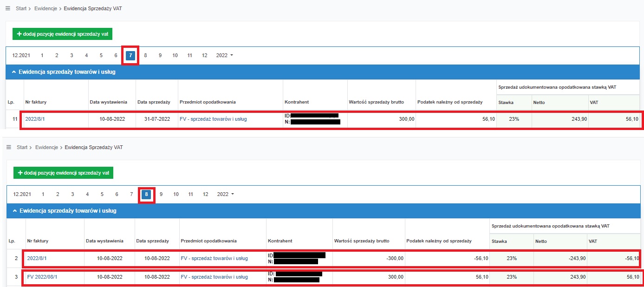Switch to 12.2021 in the upper month bar
Image resolution: width=644 pixels, height=287 pixels.
tap(21, 55)
